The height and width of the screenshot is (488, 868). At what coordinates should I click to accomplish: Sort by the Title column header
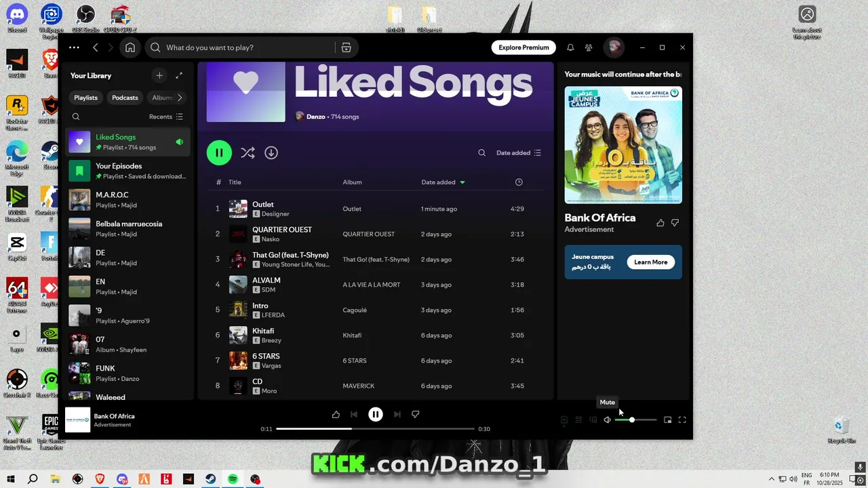tap(235, 182)
